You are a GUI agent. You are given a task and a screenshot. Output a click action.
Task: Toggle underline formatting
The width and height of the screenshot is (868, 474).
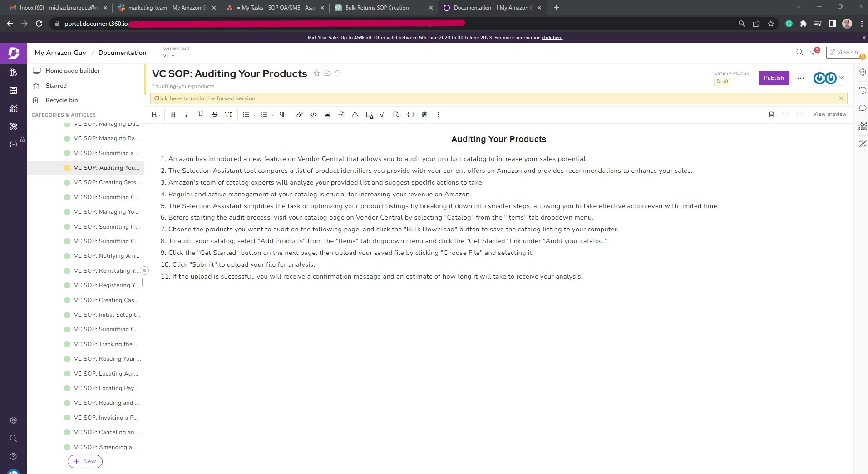tap(201, 115)
